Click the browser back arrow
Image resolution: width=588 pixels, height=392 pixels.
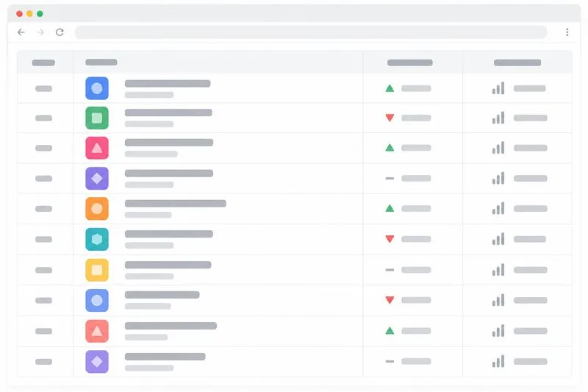pos(21,32)
